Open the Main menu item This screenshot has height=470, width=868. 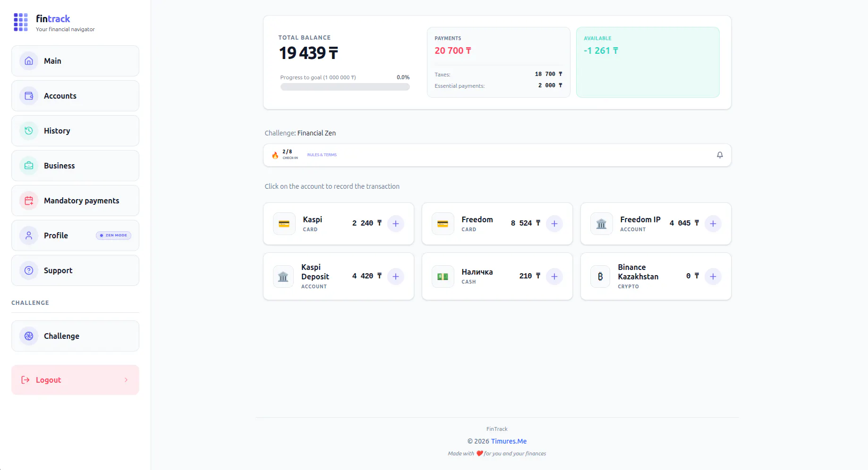click(75, 61)
